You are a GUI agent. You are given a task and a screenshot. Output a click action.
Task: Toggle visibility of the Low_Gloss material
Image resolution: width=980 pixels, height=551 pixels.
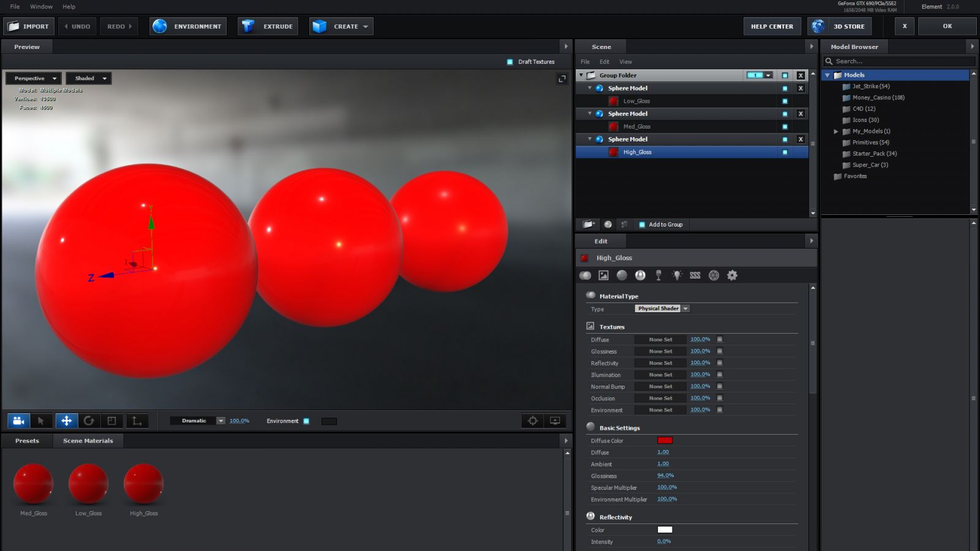(x=786, y=100)
